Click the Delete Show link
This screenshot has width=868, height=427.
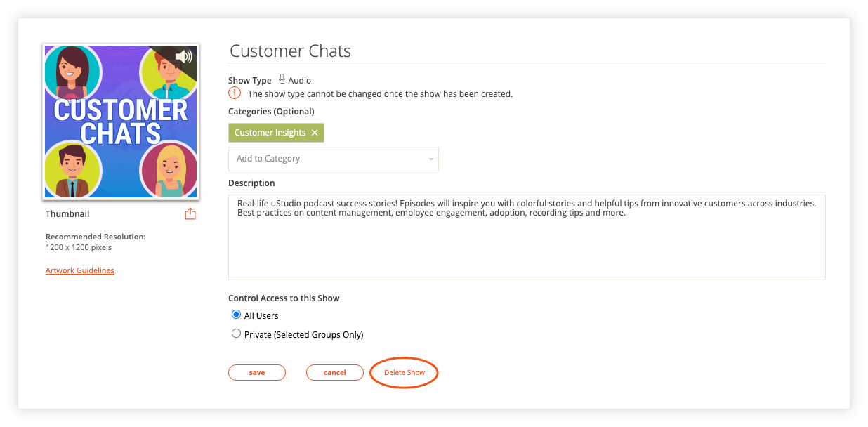pyautogui.click(x=405, y=372)
